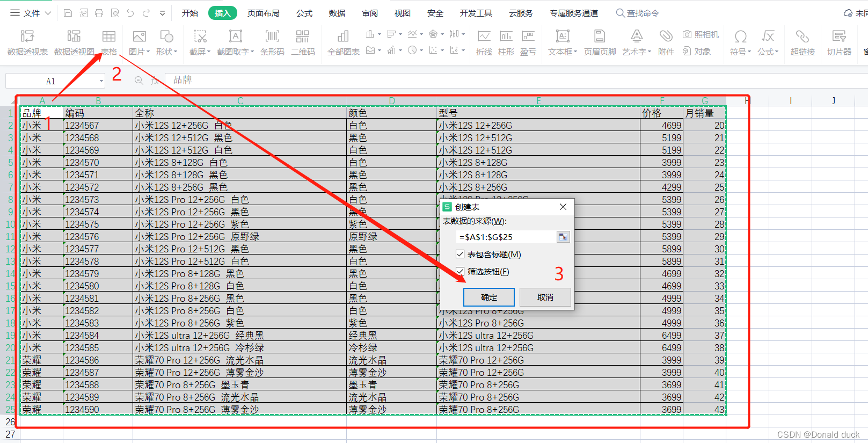Switch to the 数据 (Data) tab
Image resolution: width=868 pixels, height=443 pixels.
click(x=337, y=13)
